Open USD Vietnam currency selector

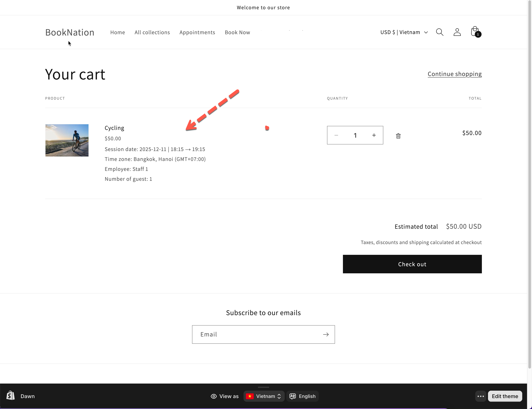click(404, 32)
